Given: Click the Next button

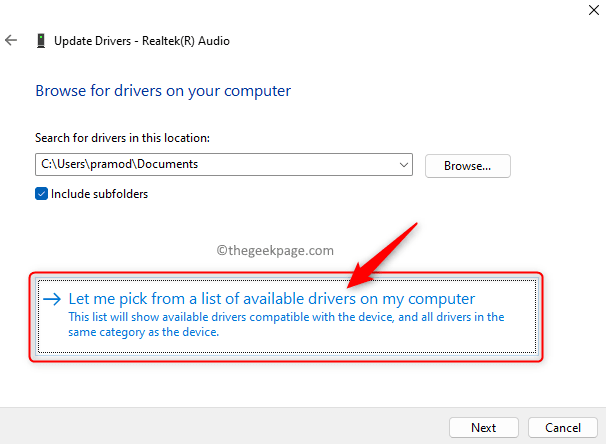Looking at the screenshot, I should coord(483,427).
